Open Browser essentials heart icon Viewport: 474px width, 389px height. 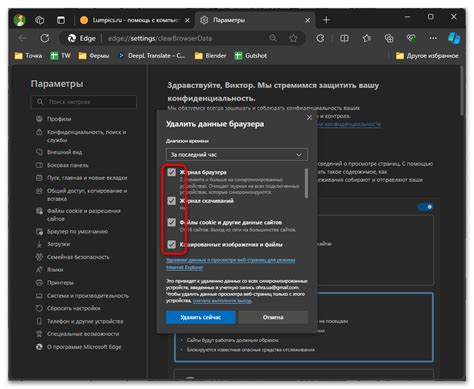(411, 38)
